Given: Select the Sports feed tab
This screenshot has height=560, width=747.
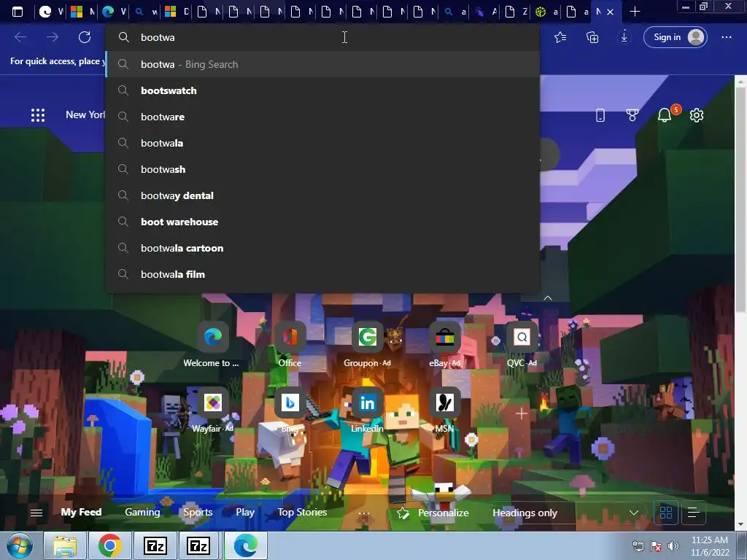Looking at the screenshot, I should pyautogui.click(x=198, y=512).
